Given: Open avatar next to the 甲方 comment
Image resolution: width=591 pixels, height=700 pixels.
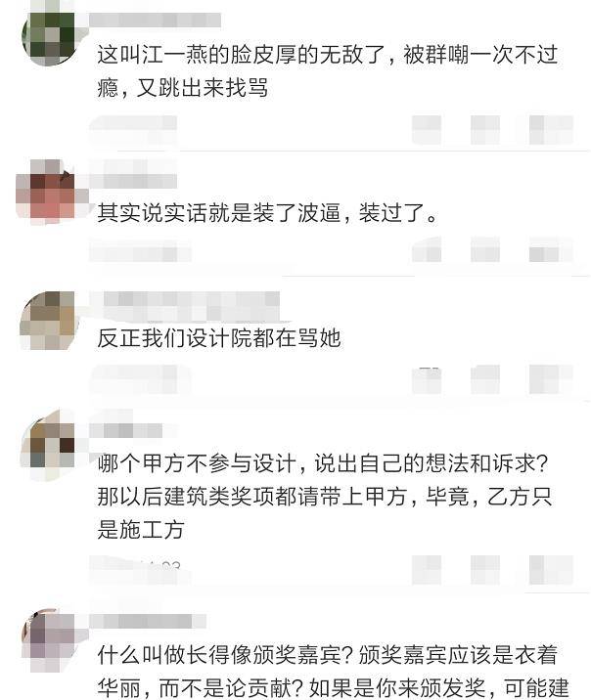Looking at the screenshot, I should click(47, 445).
